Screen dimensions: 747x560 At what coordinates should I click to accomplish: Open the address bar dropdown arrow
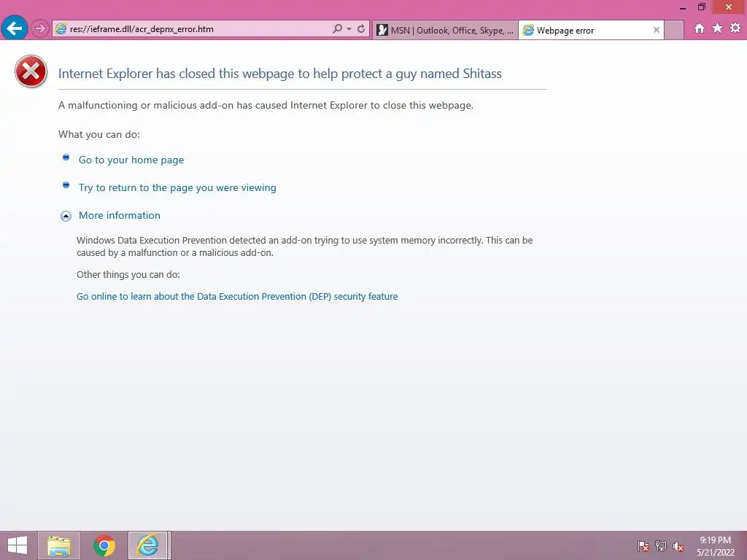pos(349,28)
